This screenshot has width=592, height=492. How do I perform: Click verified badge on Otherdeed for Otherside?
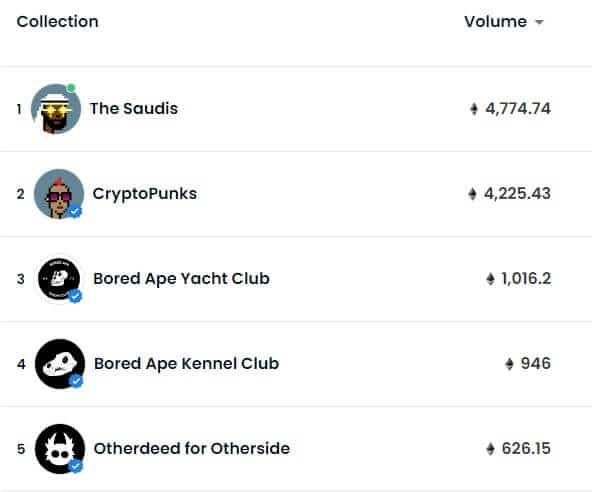[x=76, y=466]
